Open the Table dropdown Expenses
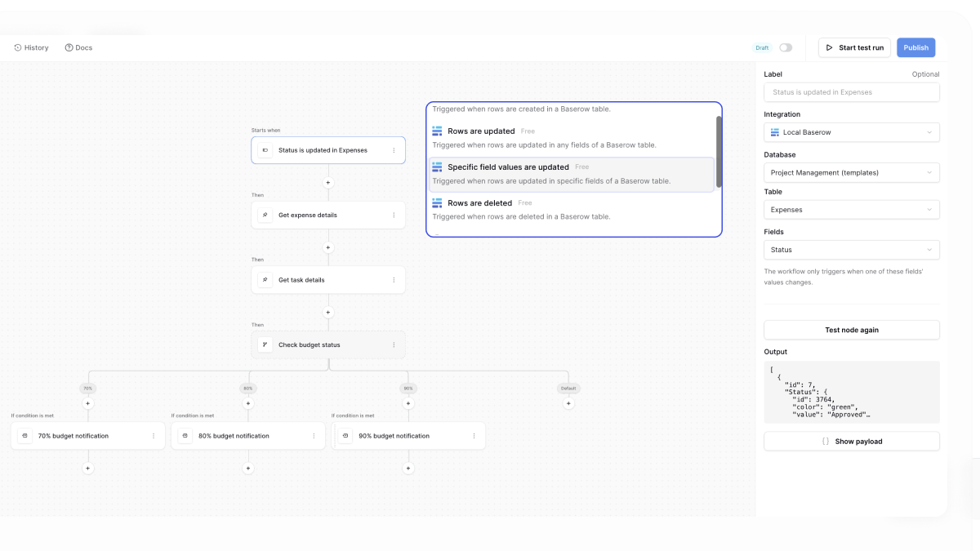The height and width of the screenshot is (551, 980). (x=852, y=210)
